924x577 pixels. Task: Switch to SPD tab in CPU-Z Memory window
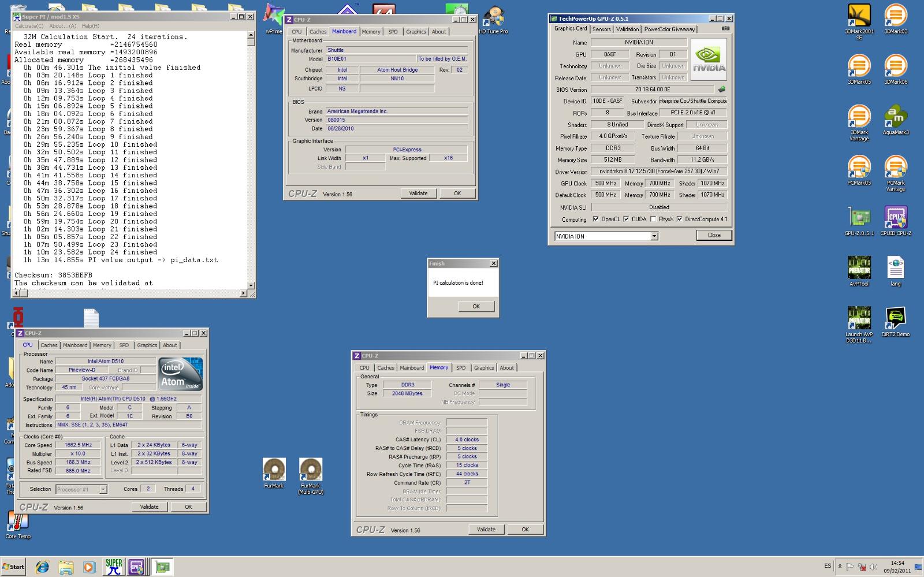461,368
